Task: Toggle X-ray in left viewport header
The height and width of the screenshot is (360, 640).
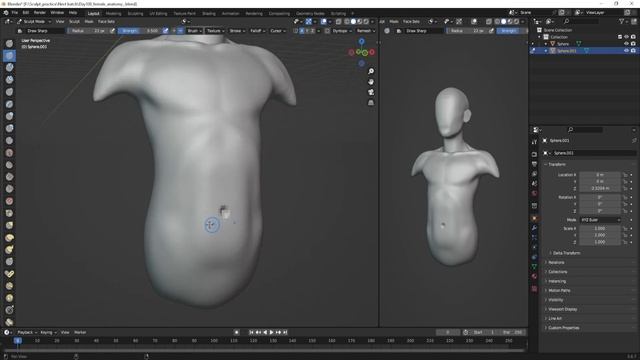Action: coord(339,22)
